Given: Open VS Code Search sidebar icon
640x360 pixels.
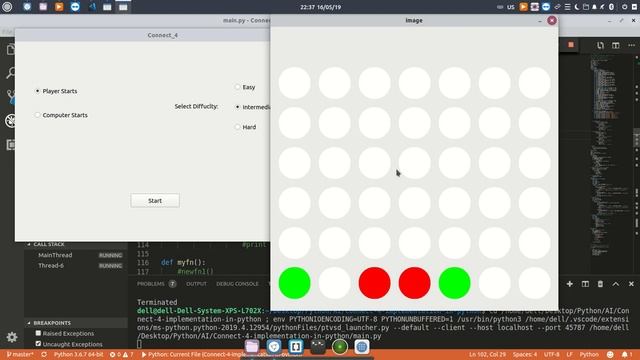Looking at the screenshot, I should tap(11, 73).
